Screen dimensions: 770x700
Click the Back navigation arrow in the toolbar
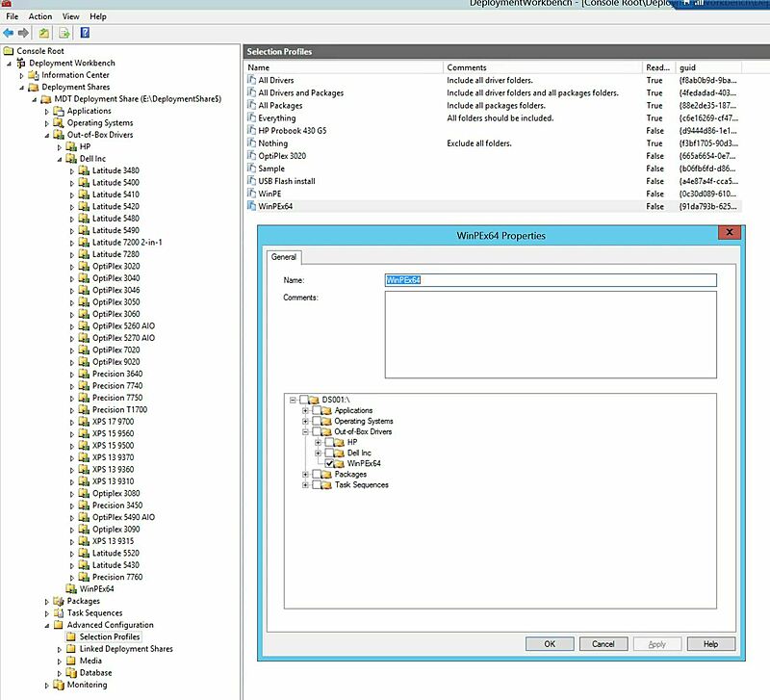[x=8, y=32]
